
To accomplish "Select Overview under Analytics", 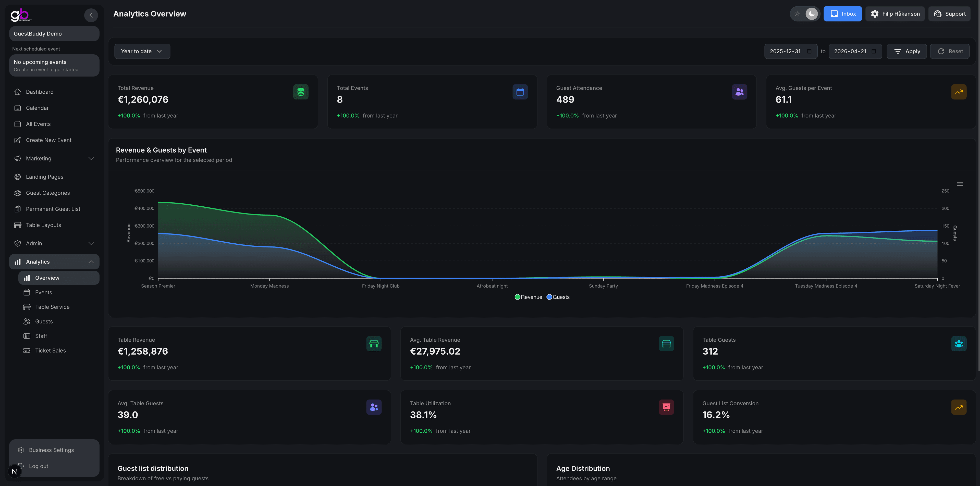I will (47, 278).
